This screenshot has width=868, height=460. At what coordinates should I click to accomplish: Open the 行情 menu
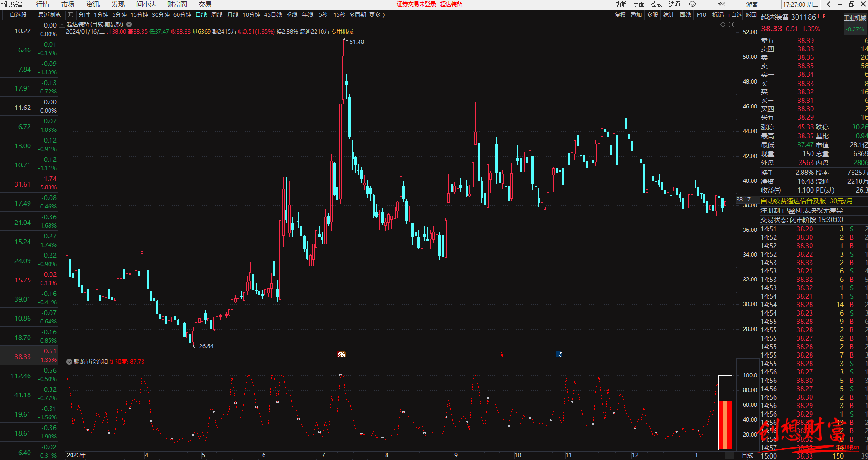[x=43, y=4]
